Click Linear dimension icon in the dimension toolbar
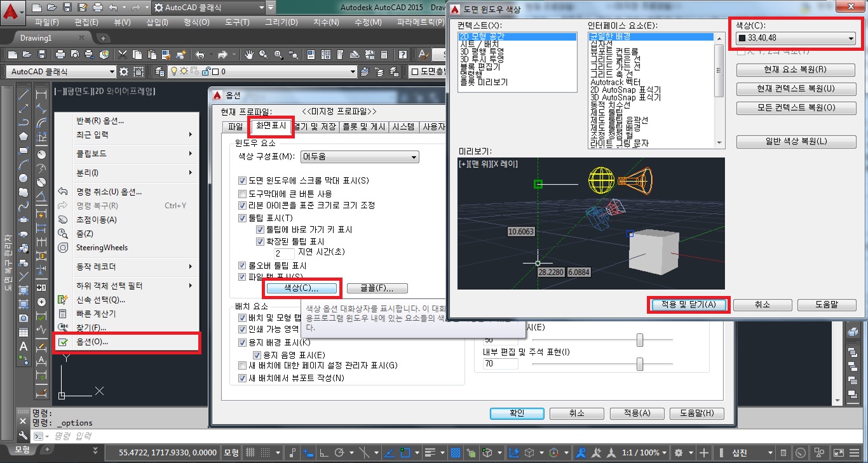 click(42, 94)
